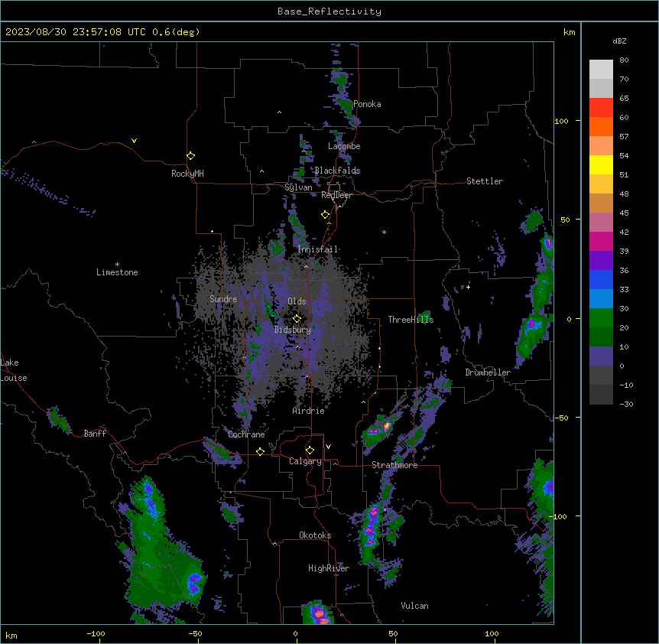The height and width of the screenshot is (644, 659).
Task: Click the Innisfail label
Action: (x=318, y=249)
